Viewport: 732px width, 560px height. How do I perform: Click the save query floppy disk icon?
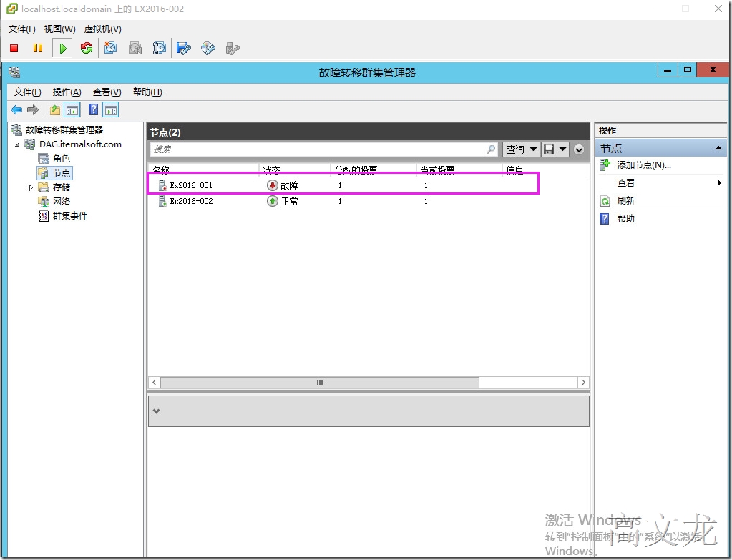[x=549, y=149]
